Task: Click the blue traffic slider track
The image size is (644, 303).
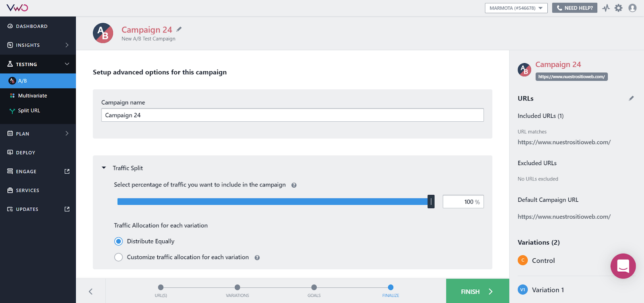Action: point(272,202)
